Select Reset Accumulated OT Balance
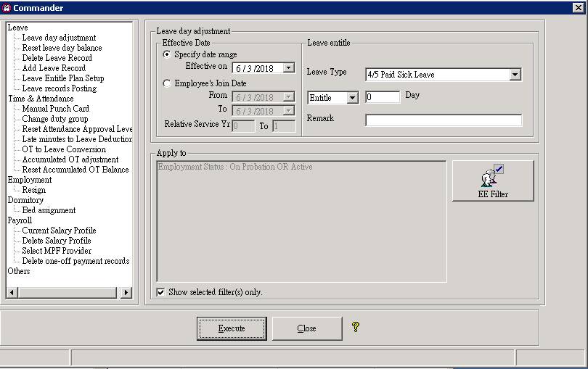This screenshot has height=369, width=588. pos(75,170)
